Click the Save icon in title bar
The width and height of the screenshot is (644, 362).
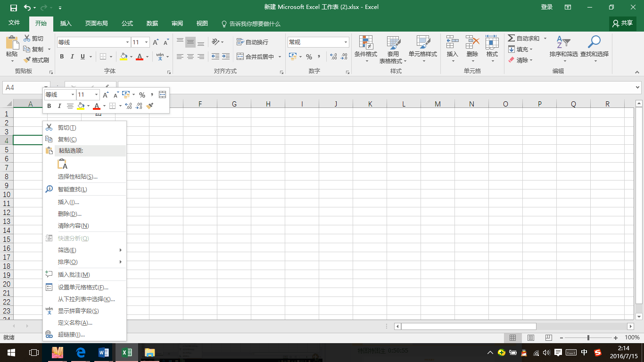click(x=13, y=8)
